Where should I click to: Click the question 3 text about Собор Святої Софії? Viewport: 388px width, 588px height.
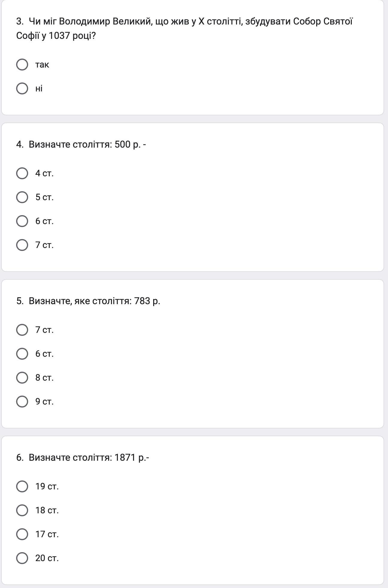pos(184,28)
